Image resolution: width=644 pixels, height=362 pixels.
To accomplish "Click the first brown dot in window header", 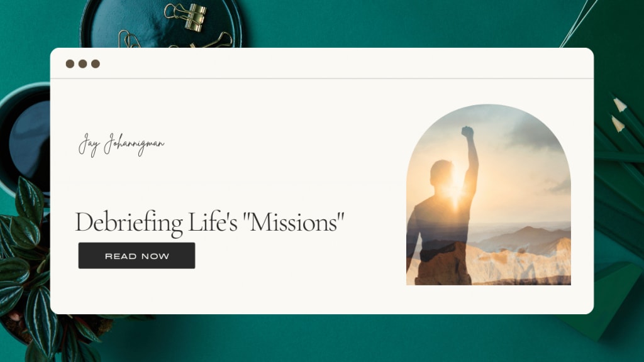I will click(70, 63).
